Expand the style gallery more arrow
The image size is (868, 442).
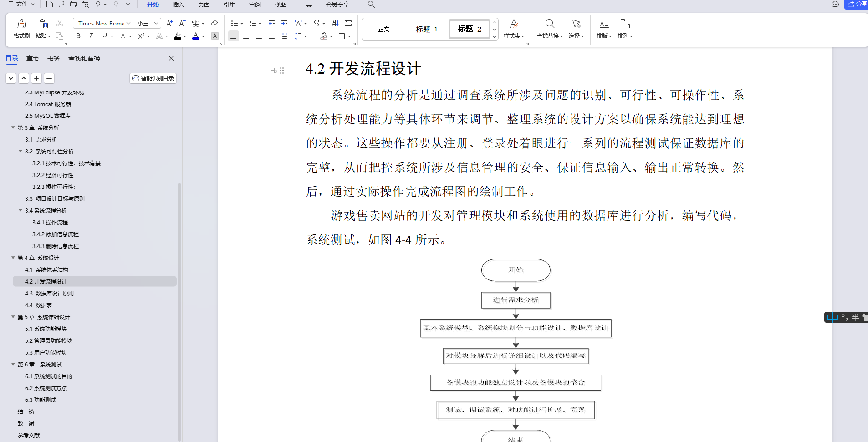[495, 37]
